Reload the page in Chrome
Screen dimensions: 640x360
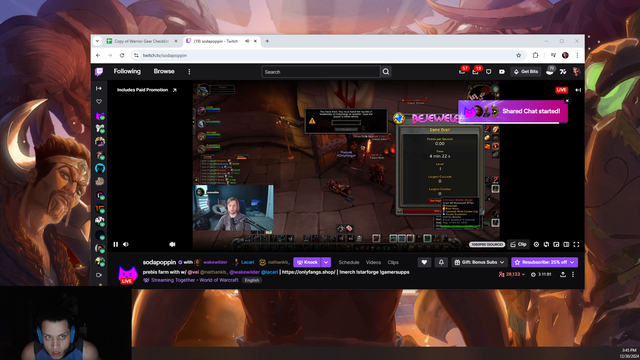pyautogui.click(x=122, y=55)
